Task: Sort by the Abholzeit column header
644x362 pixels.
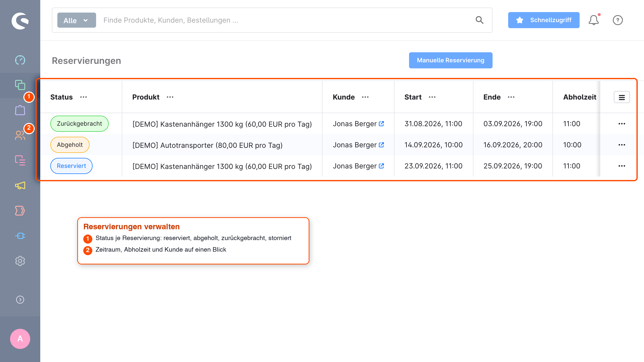Action: [x=580, y=97]
